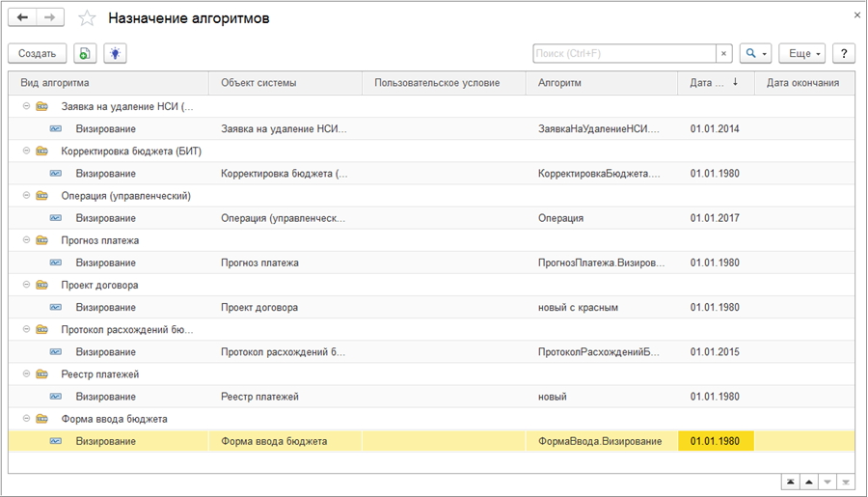Select the highlighted date cell 01.01.1980
The width and height of the screenshot is (868, 497).
click(x=715, y=441)
